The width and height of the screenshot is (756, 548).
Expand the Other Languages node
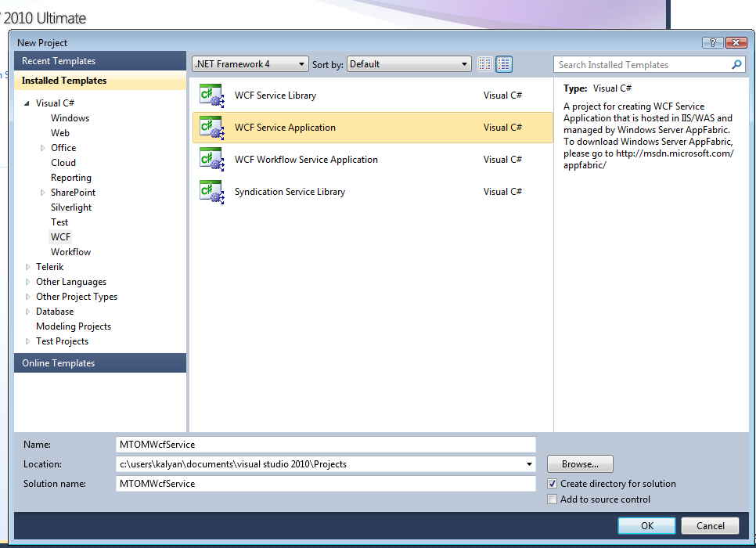pyautogui.click(x=27, y=282)
